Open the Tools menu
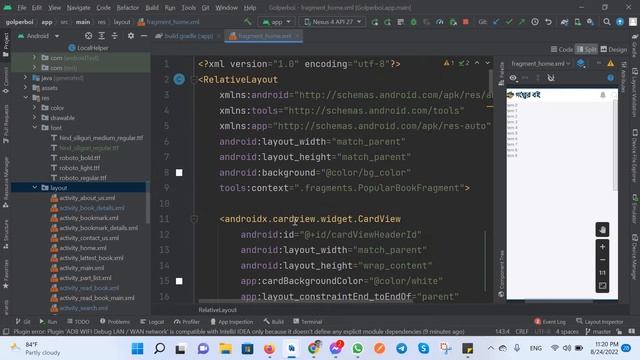 pyautogui.click(x=189, y=7)
